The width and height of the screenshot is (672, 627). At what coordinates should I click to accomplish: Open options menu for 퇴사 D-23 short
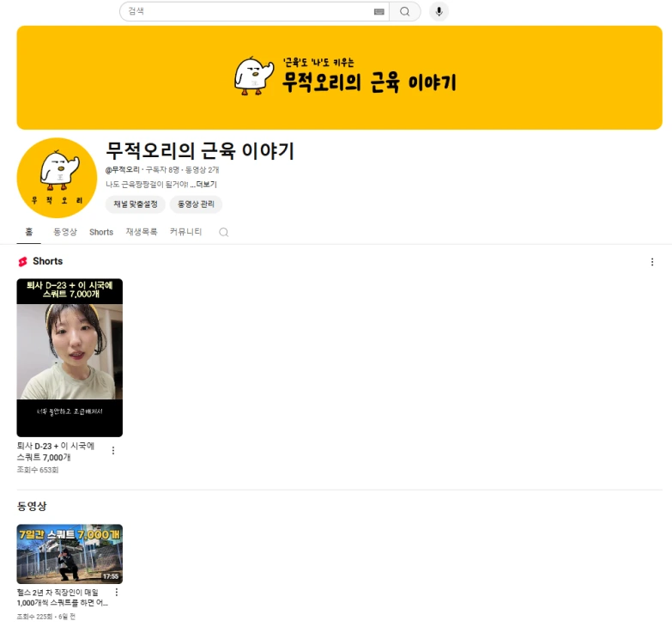point(113,451)
